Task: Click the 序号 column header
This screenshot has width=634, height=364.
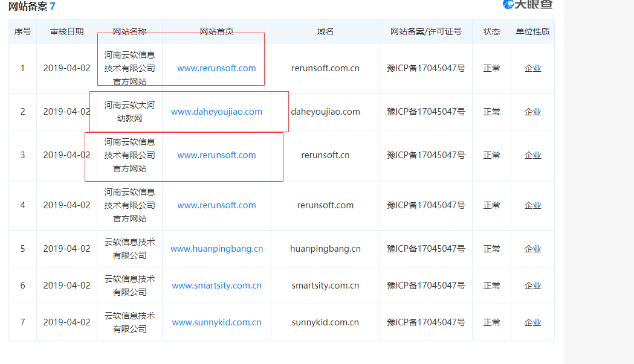Action: [x=22, y=31]
